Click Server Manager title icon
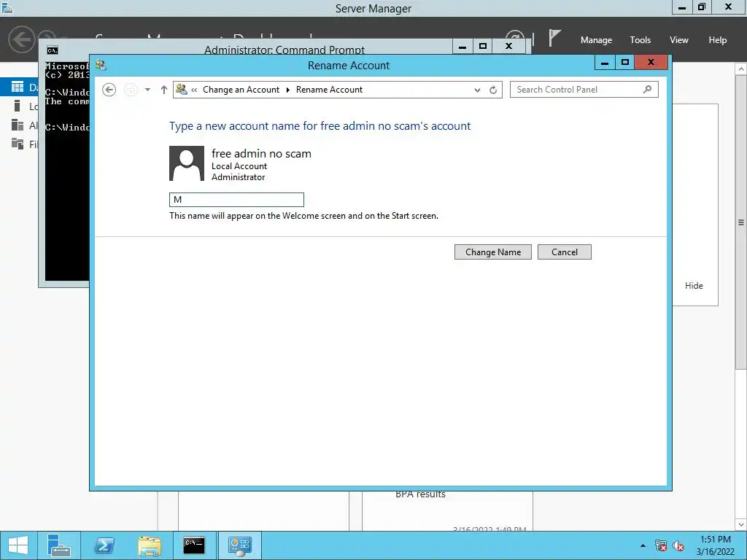Viewport: 747px width, 560px height. (x=7, y=7)
